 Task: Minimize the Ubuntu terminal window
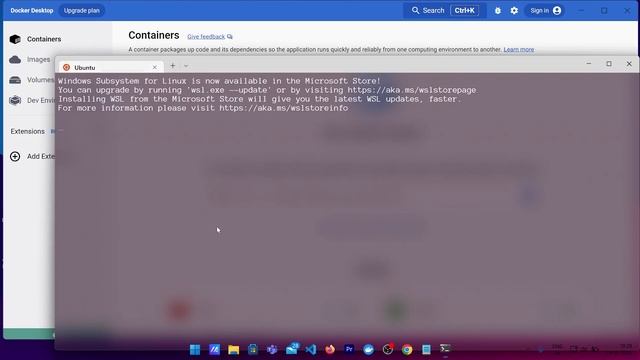click(589, 64)
